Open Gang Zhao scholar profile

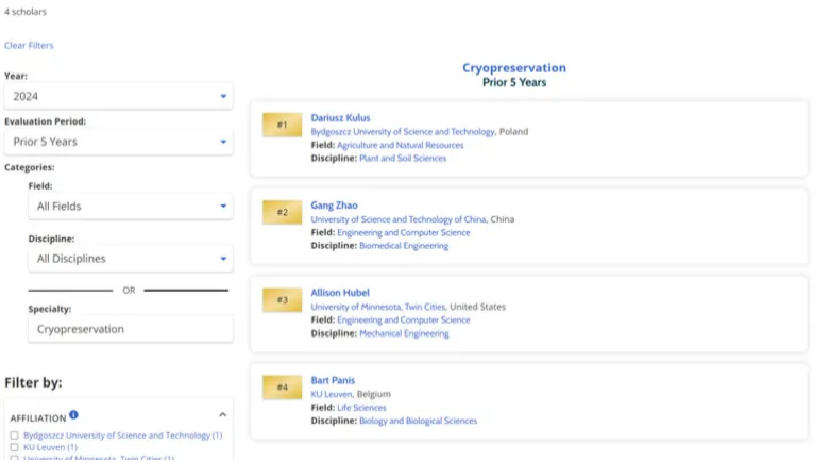click(334, 205)
